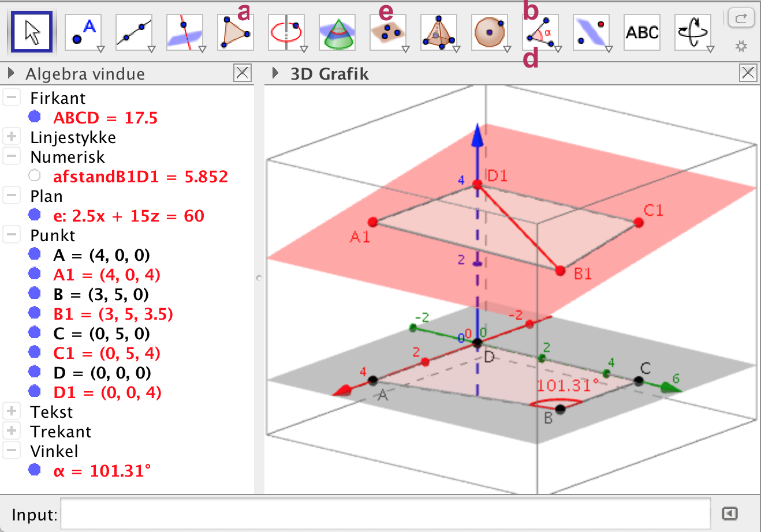Select the Angle tool

(x=541, y=32)
